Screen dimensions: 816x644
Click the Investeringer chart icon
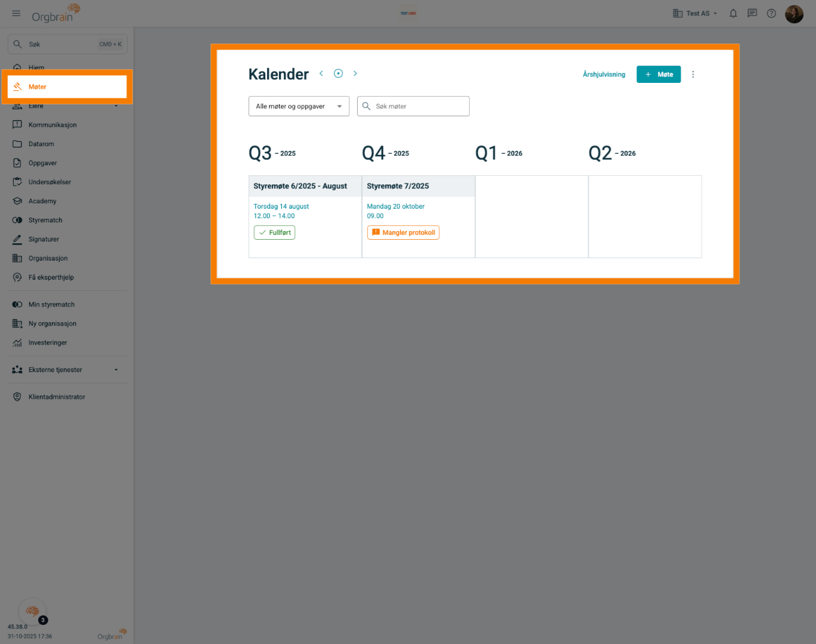17,343
